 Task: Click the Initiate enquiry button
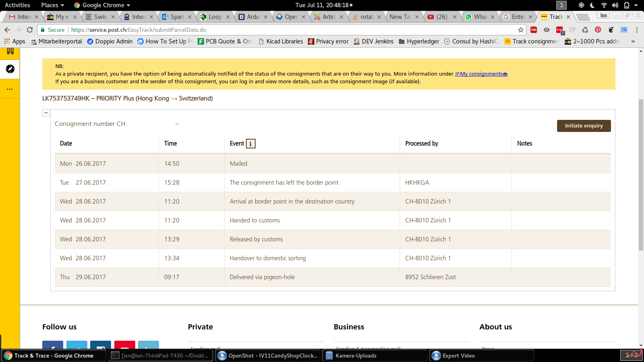tap(584, 126)
